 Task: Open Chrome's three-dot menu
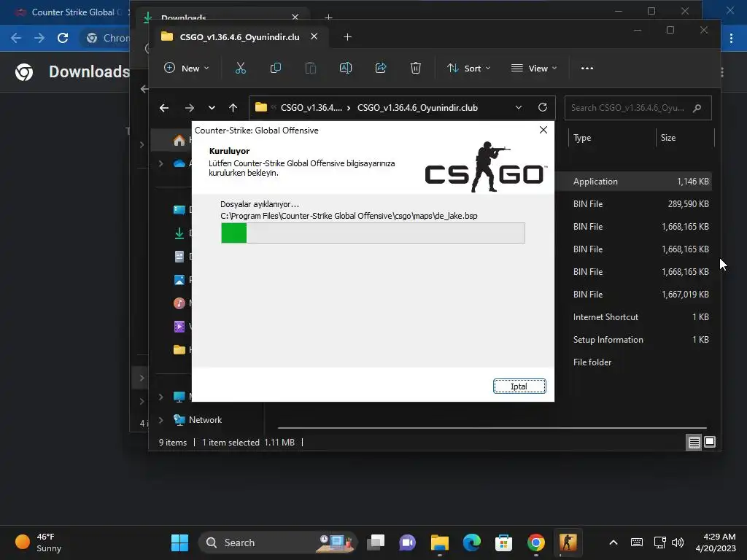(731, 38)
